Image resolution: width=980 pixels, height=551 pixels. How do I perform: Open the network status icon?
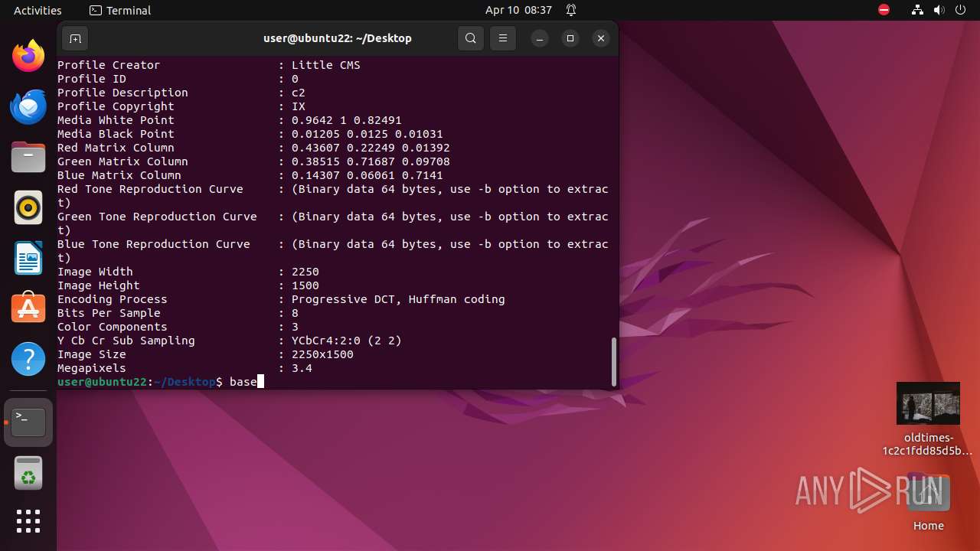click(918, 10)
